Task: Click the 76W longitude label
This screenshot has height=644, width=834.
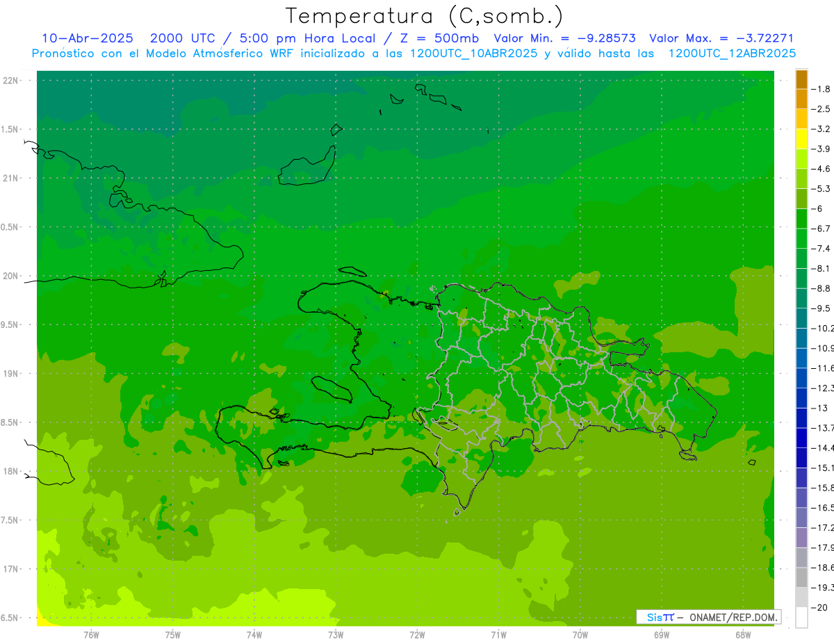Action: point(91,635)
